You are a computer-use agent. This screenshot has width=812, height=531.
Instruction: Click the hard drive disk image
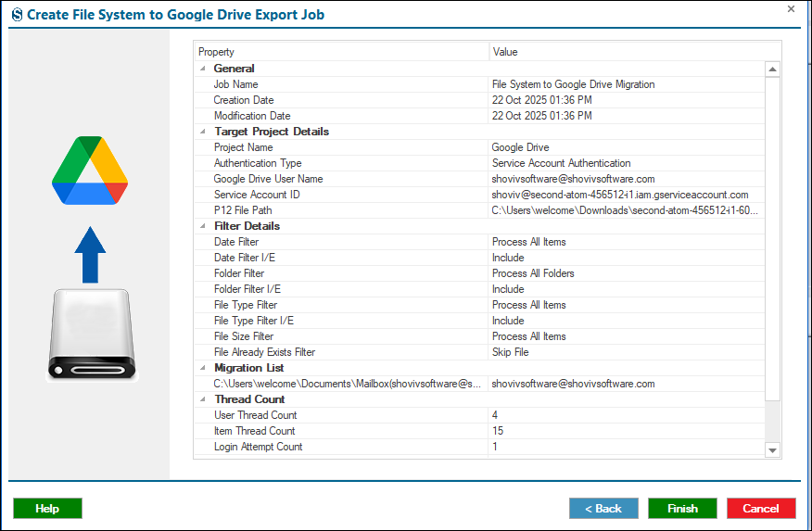tap(92, 335)
